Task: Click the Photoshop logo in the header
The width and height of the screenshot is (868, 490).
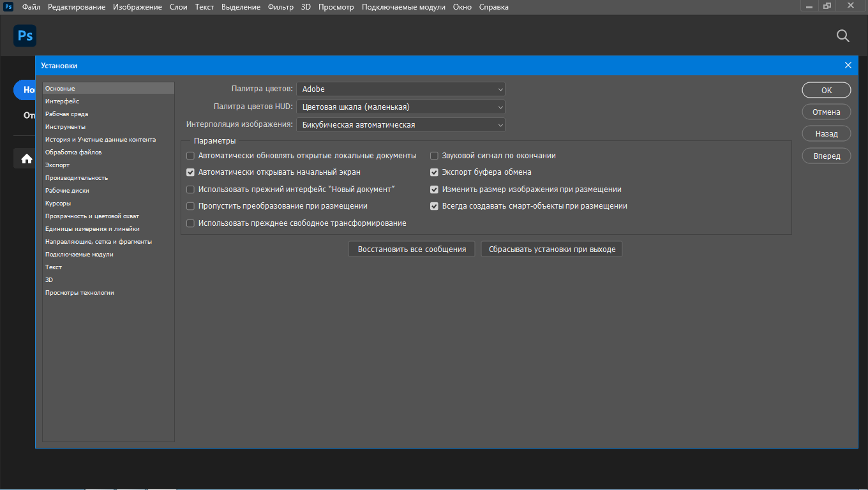Action: pos(25,36)
